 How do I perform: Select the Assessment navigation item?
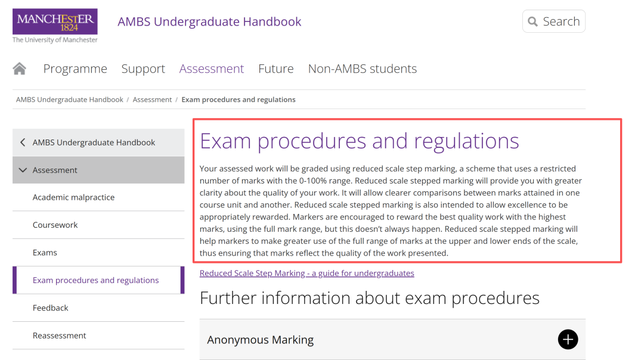212,69
